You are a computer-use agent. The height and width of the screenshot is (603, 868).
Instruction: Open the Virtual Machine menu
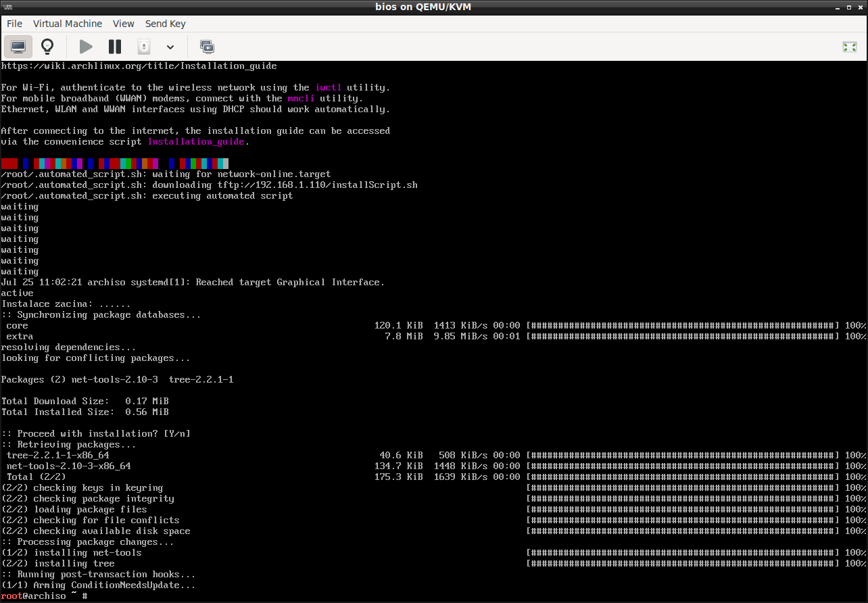click(68, 24)
